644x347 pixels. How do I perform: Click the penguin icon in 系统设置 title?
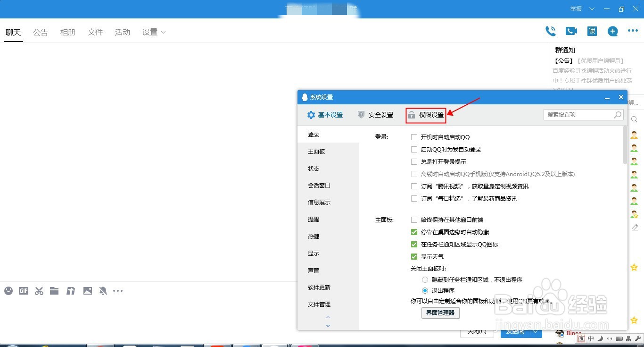click(305, 97)
